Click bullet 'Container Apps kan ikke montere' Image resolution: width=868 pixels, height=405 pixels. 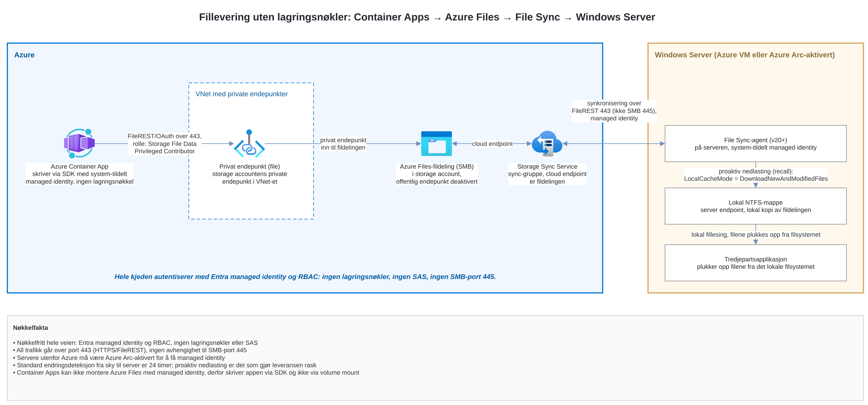coord(186,373)
